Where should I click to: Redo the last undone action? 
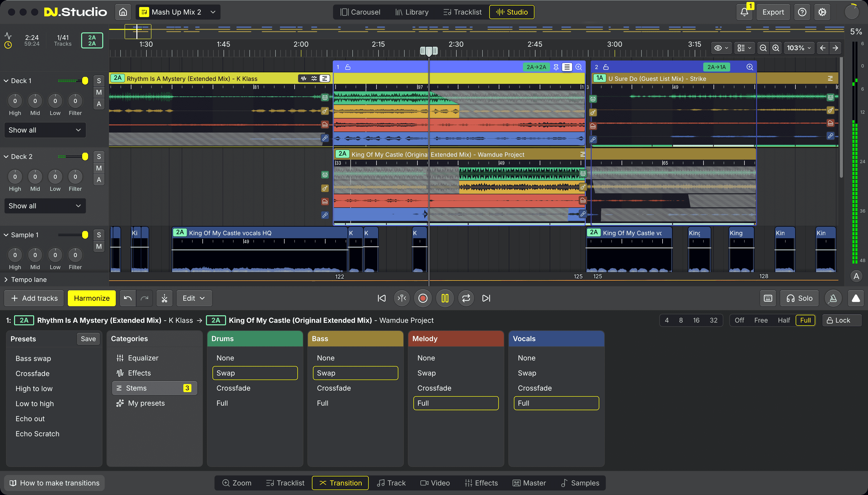(145, 298)
